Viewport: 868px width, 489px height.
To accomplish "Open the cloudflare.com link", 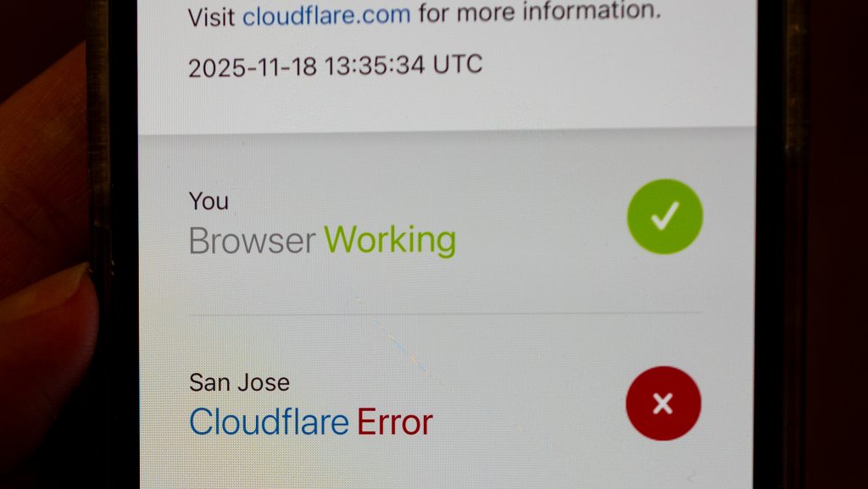I will (x=326, y=15).
